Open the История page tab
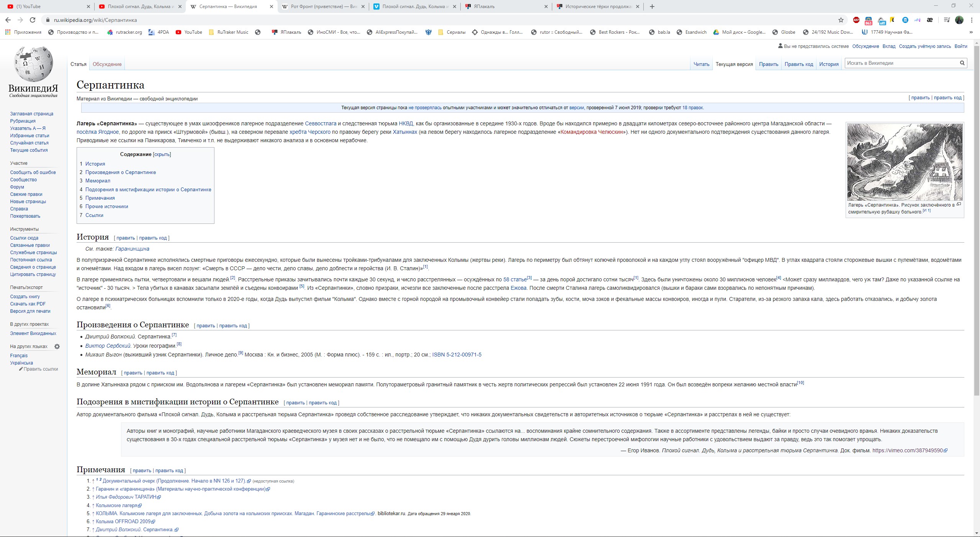 pos(829,64)
